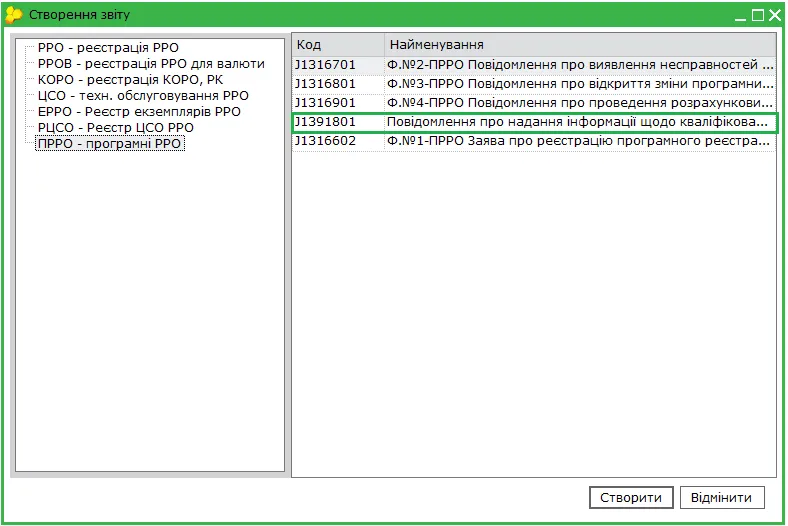This screenshot has height=526, width=788.
Task: Select code cell J1316602
Action: 338,141
